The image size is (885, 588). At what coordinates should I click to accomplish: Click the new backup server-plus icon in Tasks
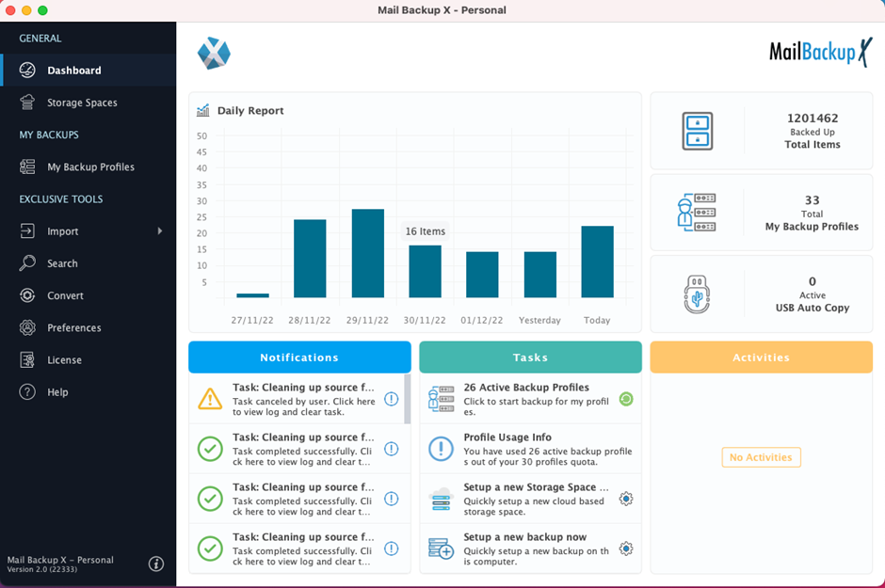click(x=441, y=548)
